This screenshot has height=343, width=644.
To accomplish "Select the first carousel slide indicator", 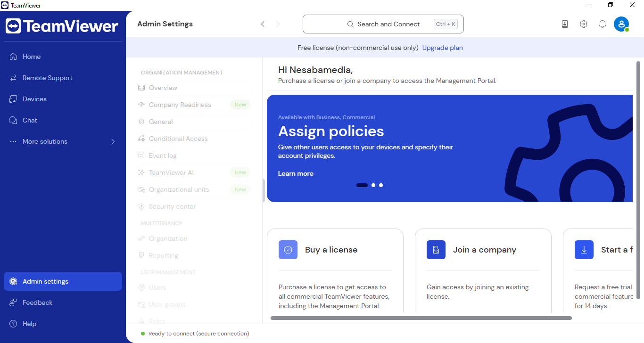I will (x=362, y=185).
